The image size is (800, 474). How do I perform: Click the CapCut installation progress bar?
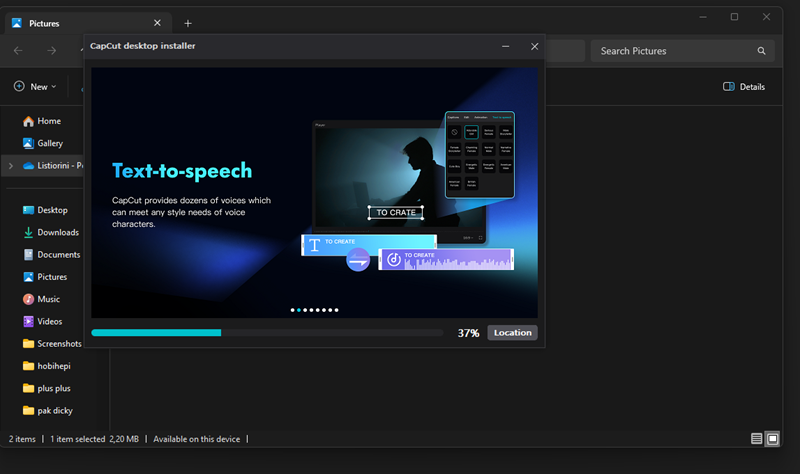tap(266, 332)
